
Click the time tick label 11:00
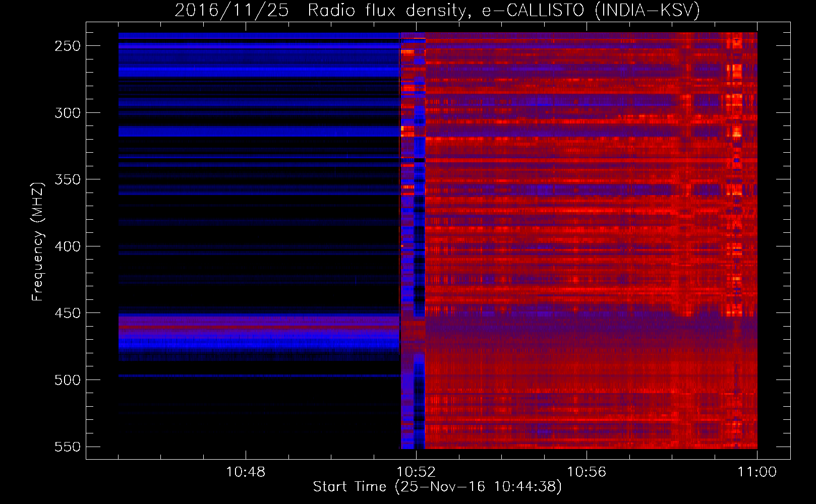[x=757, y=472]
